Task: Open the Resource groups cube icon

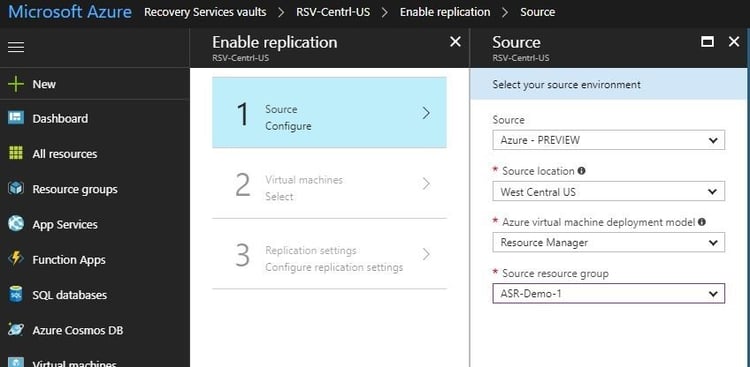Action: (x=16, y=189)
